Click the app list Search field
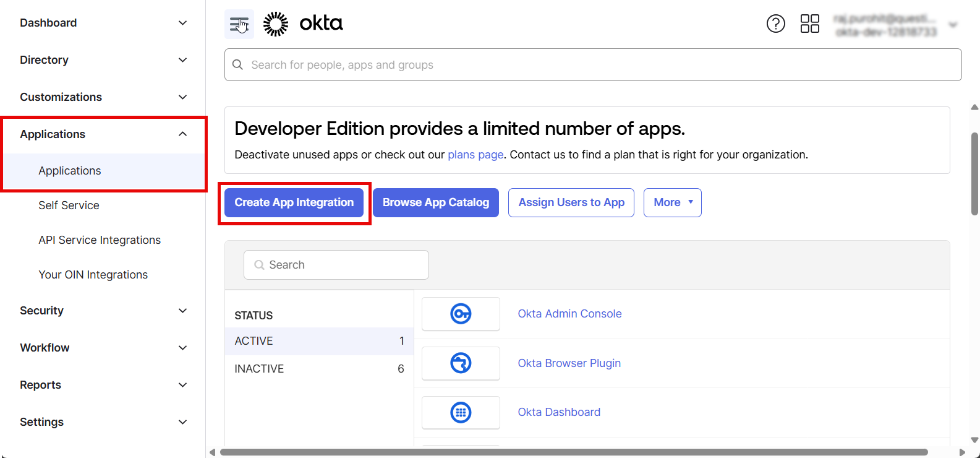 click(336, 265)
